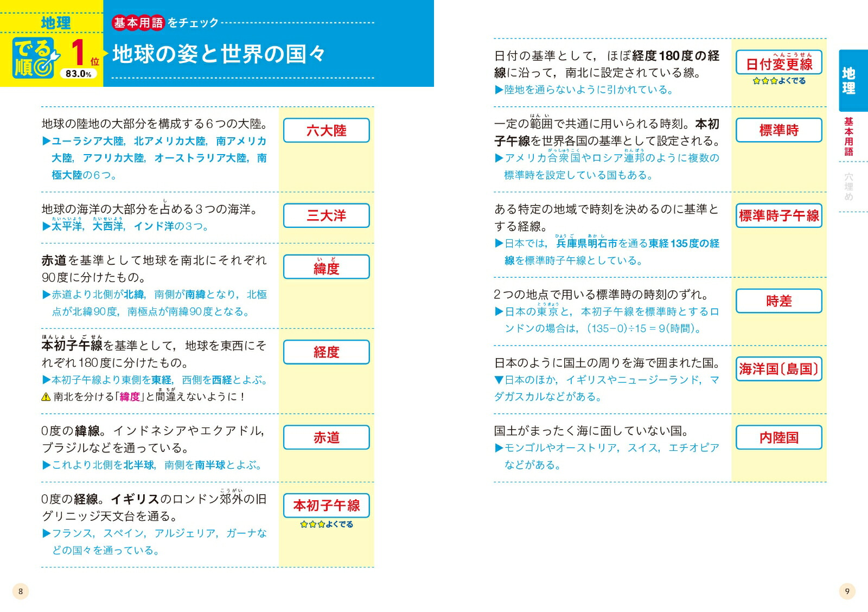The width and height of the screenshot is (868, 612).
Task: Click the down arrow before 日本のほか, イギリス
Action: (499, 380)
